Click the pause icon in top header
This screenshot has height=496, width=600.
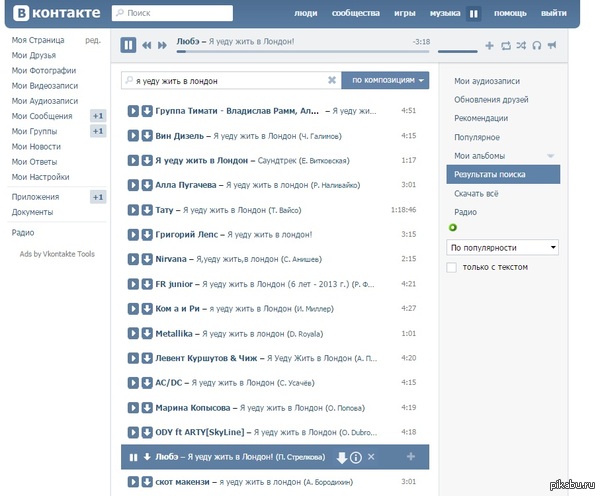point(473,14)
